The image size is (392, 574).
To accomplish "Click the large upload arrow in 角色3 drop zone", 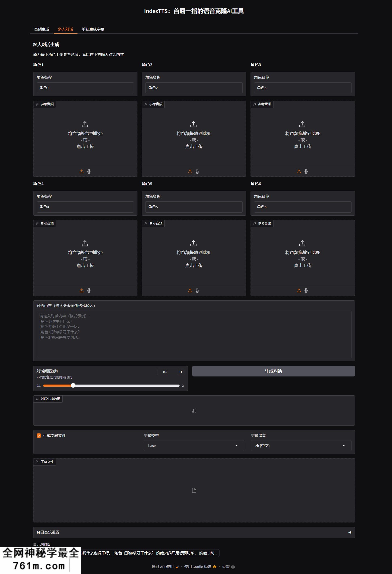I will tap(302, 124).
